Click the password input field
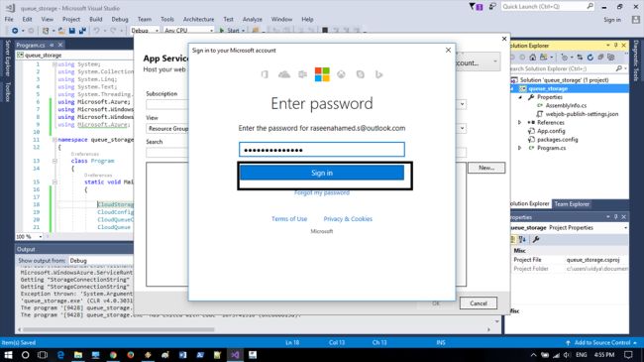644x362 pixels. 322,150
